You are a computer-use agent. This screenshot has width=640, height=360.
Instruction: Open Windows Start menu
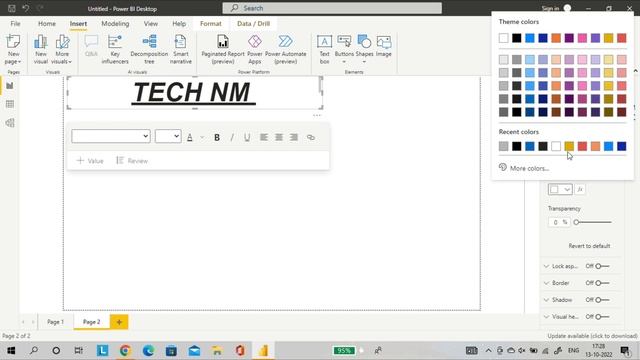pos(11,350)
